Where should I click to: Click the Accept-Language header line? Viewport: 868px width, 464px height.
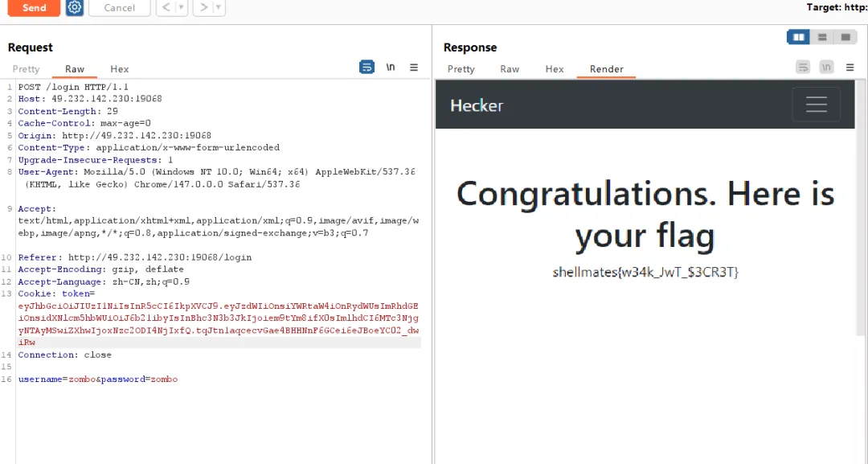point(104,281)
